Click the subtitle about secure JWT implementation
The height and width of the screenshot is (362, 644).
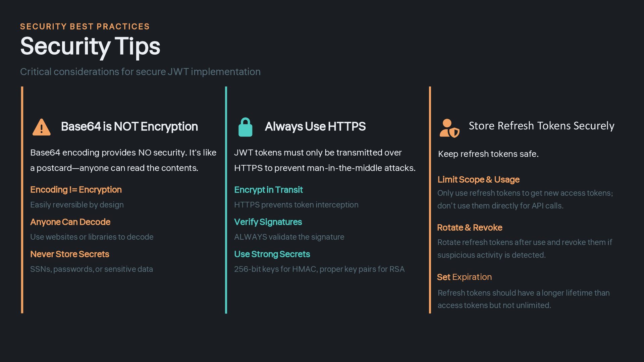140,72
